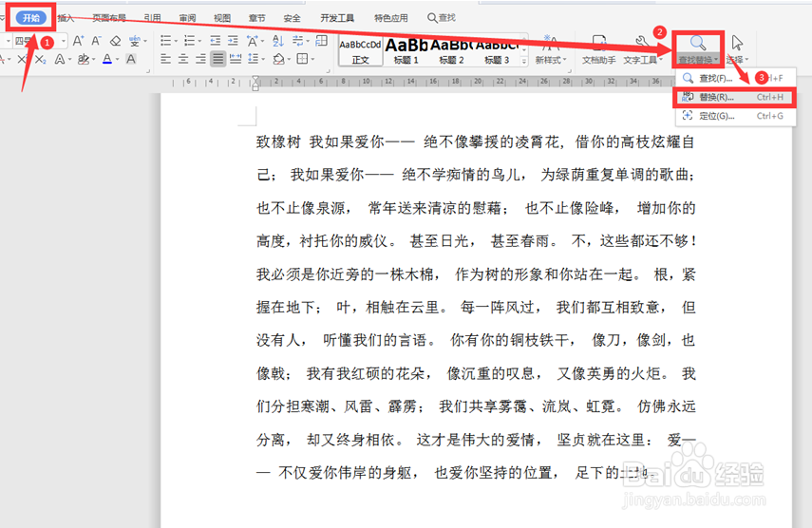Choose 查找(F)... from the dropdown menu
This screenshot has height=528, width=812.
(x=735, y=78)
